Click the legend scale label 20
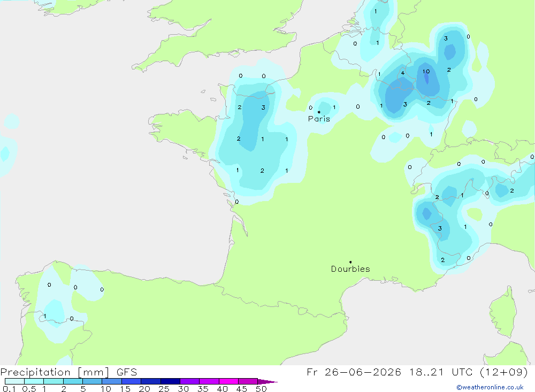This screenshot has width=535, height=392. [x=144, y=389]
